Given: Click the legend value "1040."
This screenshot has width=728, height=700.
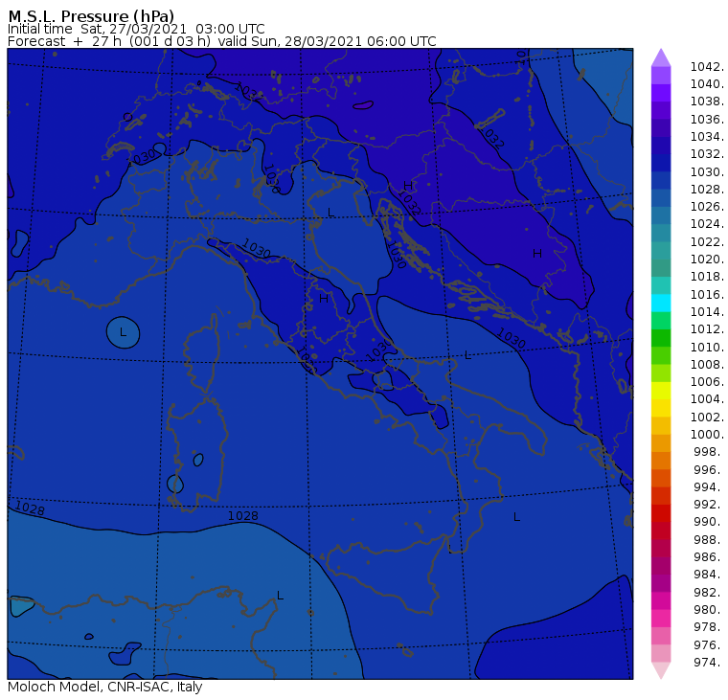Looking at the screenshot, I should (707, 84).
